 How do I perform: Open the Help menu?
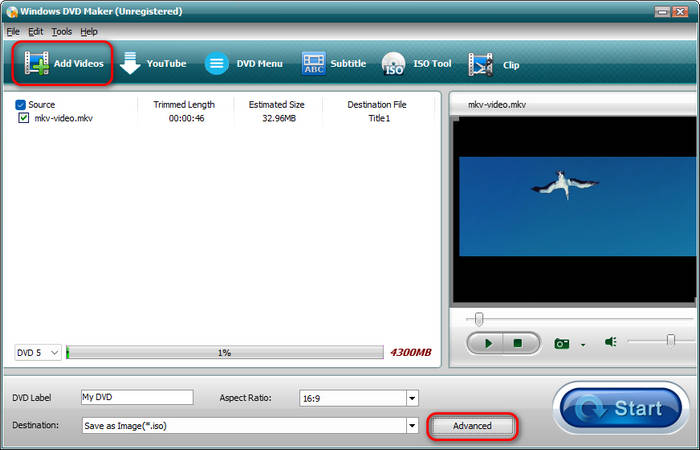(x=89, y=32)
